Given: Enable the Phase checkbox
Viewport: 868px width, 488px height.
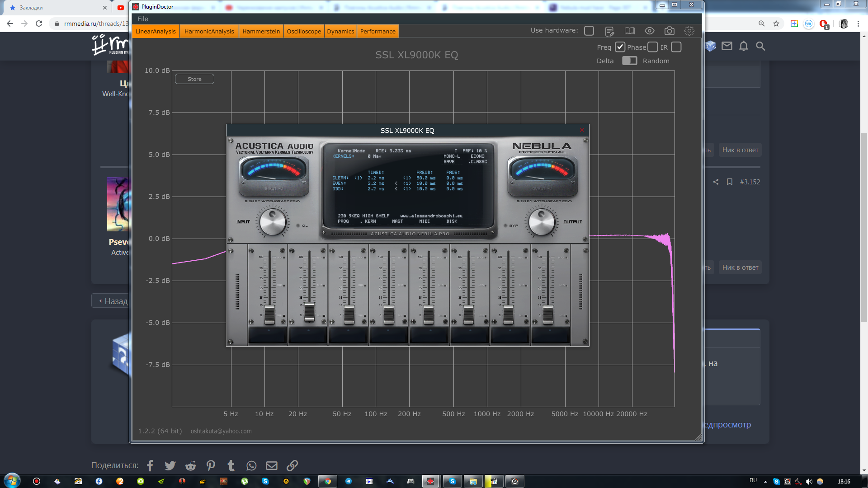Looking at the screenshot, I should [652, 47].
